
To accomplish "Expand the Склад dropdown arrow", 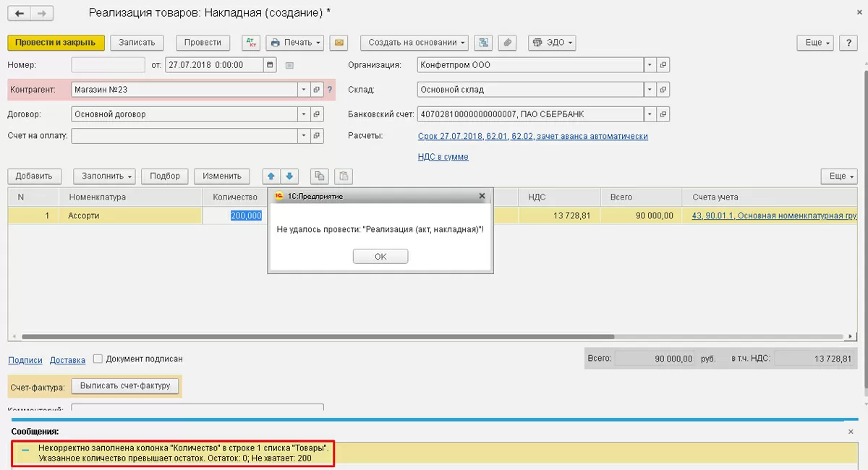I will pyautogui.click(x=650, y=90).
